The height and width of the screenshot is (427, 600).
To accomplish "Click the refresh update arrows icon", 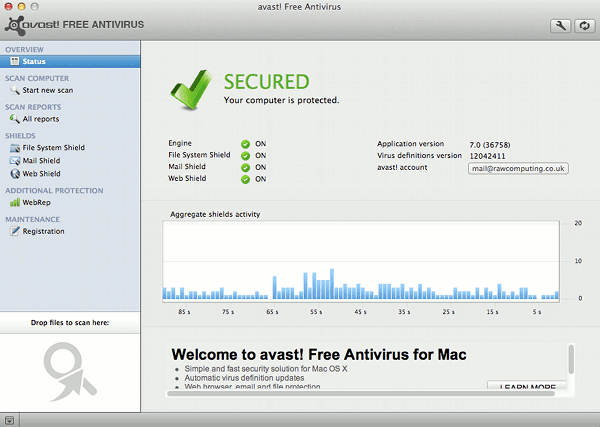I will pos(584,26).
